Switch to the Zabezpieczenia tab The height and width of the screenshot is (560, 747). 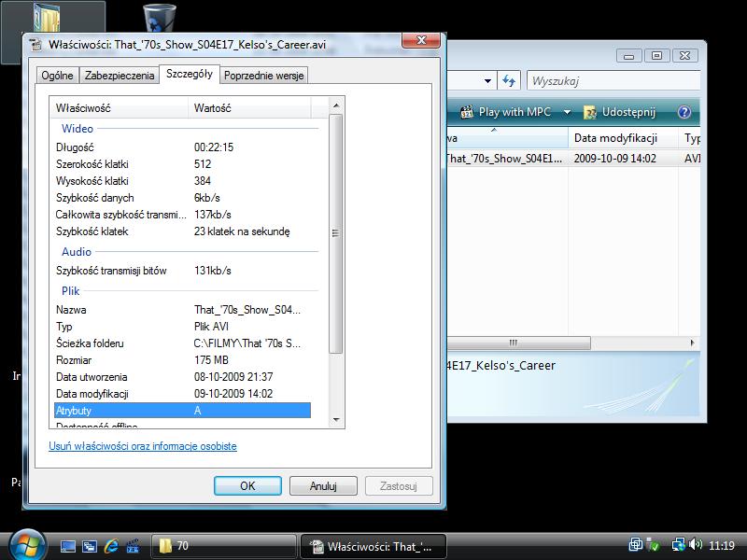coord(120,76)
